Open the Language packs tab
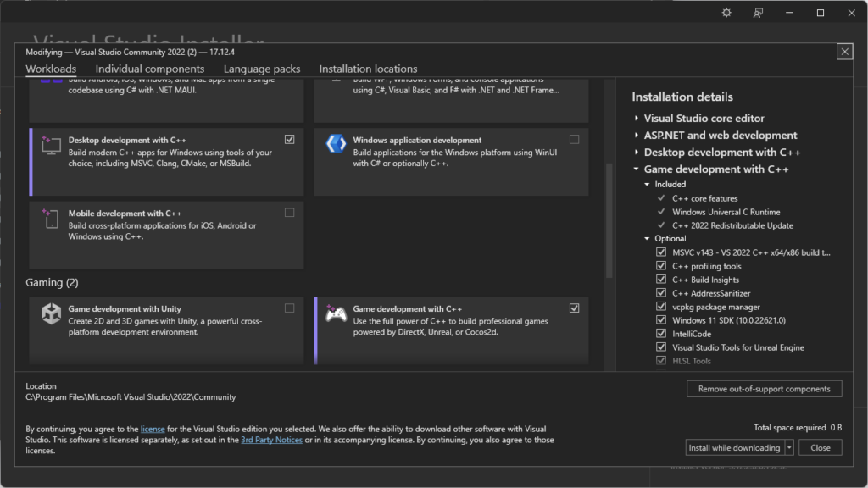Image resolution: width=868 pixels, height=488 pixels. [262, 69]
